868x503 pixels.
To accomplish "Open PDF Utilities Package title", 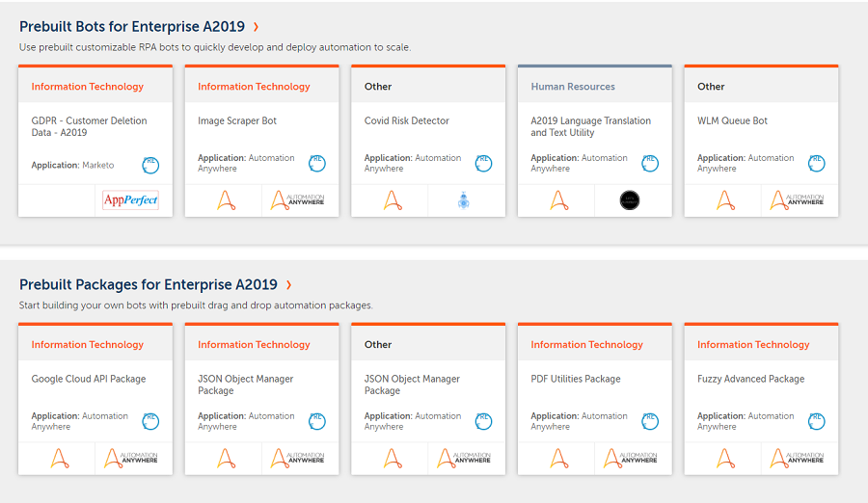I will coord(575,379).
